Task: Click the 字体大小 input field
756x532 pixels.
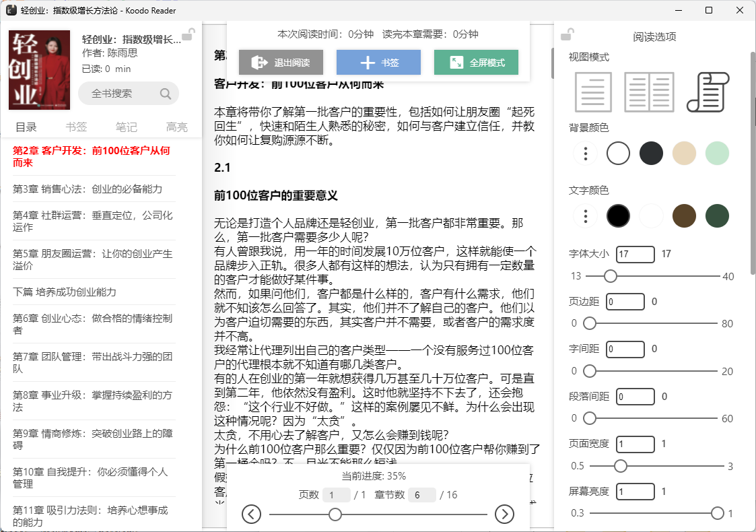Action: pyautogui.click(x=635, y=254)
